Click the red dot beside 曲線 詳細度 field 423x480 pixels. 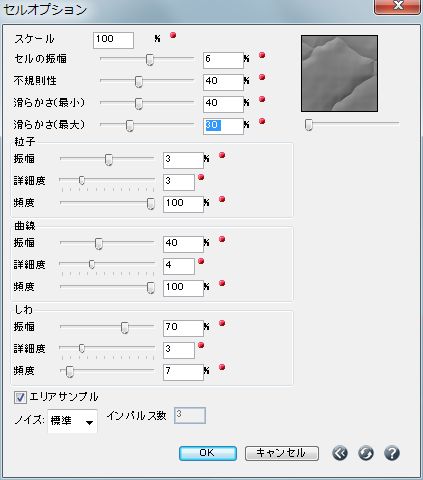[x=201, y=261]
